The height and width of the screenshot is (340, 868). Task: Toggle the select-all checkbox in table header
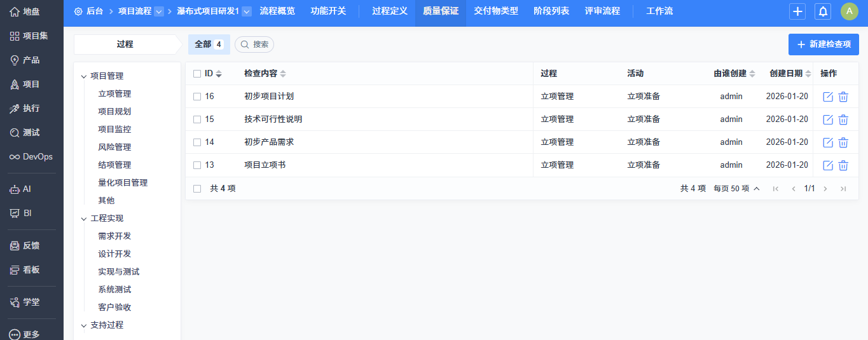pyautogui.click(x=197, y=74)
